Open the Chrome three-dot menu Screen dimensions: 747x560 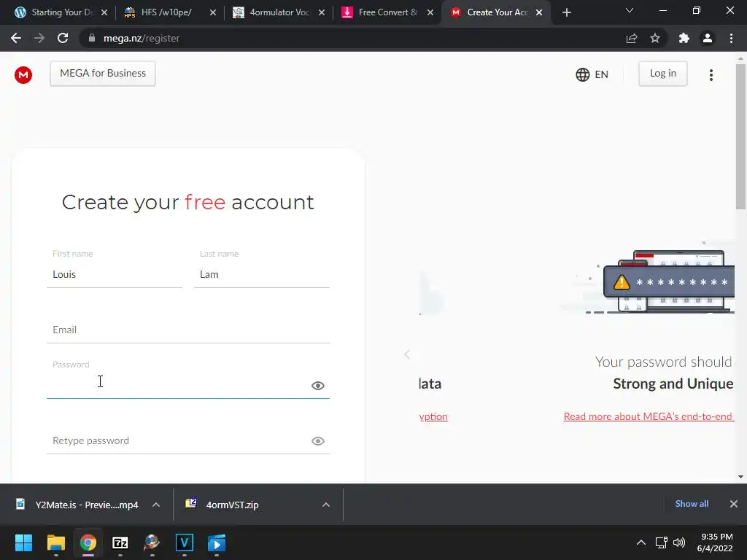click(731, 38)
